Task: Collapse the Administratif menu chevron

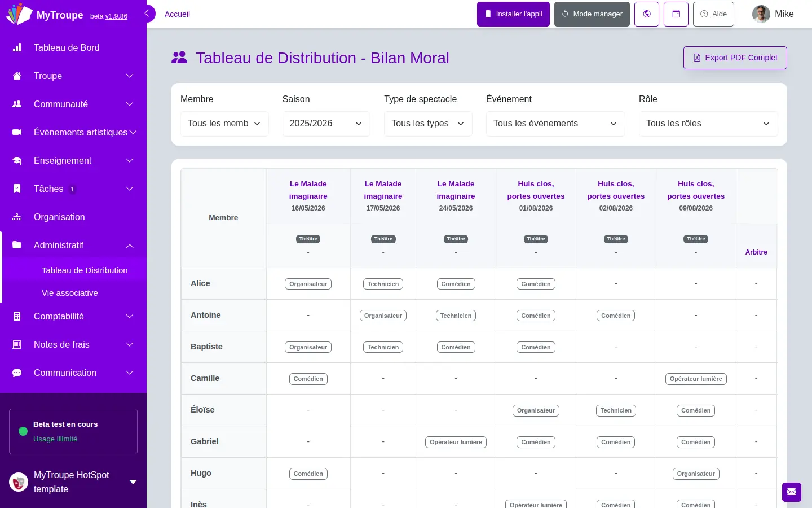Action: pos(130,246)
